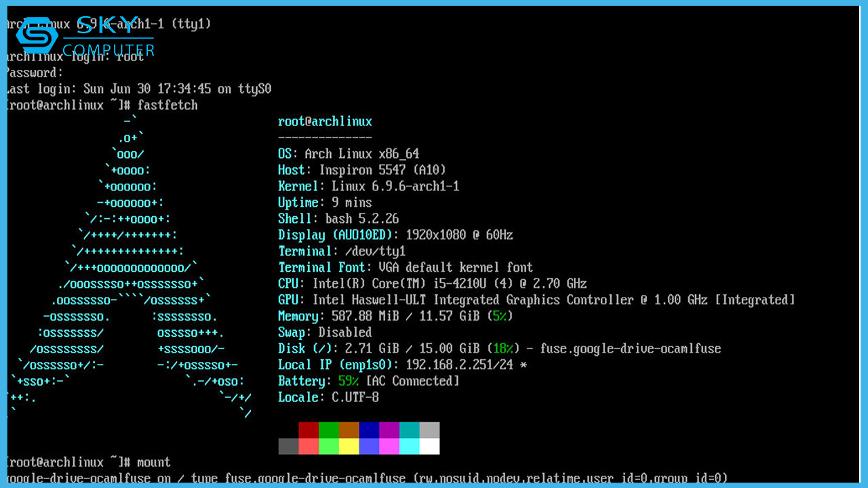Click the bright cyan palette block in the bottom row
The width and height of the screenshot is (868, 488).
pos(410,447)
